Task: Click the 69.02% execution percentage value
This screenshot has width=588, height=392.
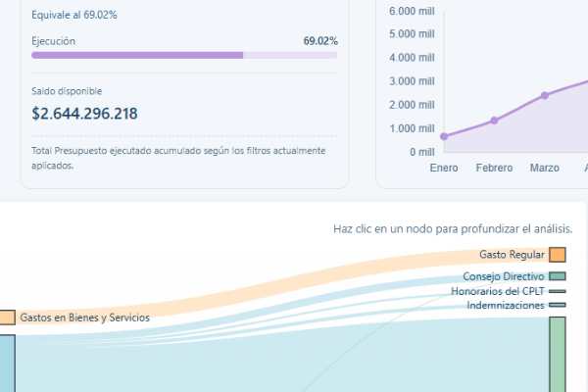Action: tap(320, 41)
